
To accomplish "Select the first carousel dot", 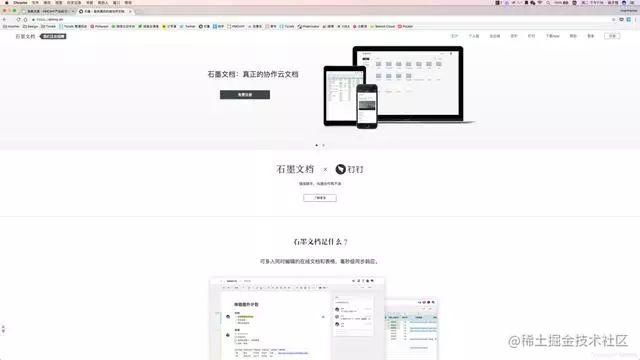I will (x=316, y=145).
